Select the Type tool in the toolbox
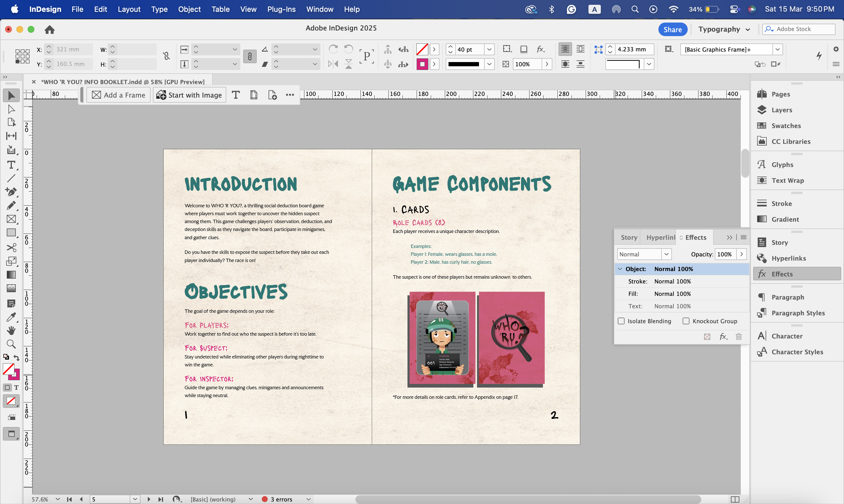844x504 pixels. click(11, 165)
